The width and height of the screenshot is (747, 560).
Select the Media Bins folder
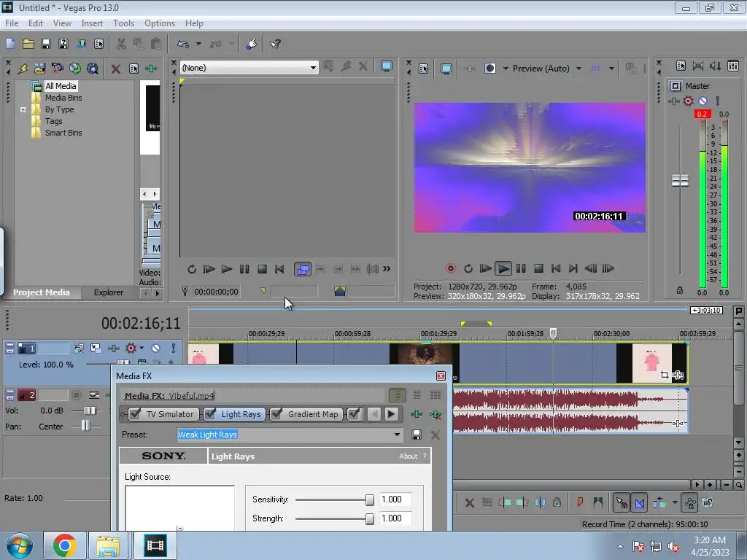(x=63, y=98)
